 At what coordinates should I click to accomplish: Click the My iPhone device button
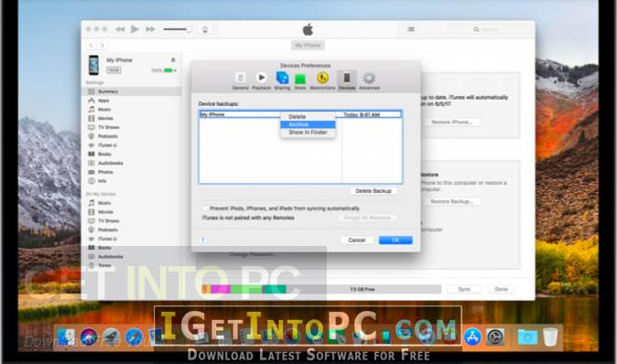point(308,46)
